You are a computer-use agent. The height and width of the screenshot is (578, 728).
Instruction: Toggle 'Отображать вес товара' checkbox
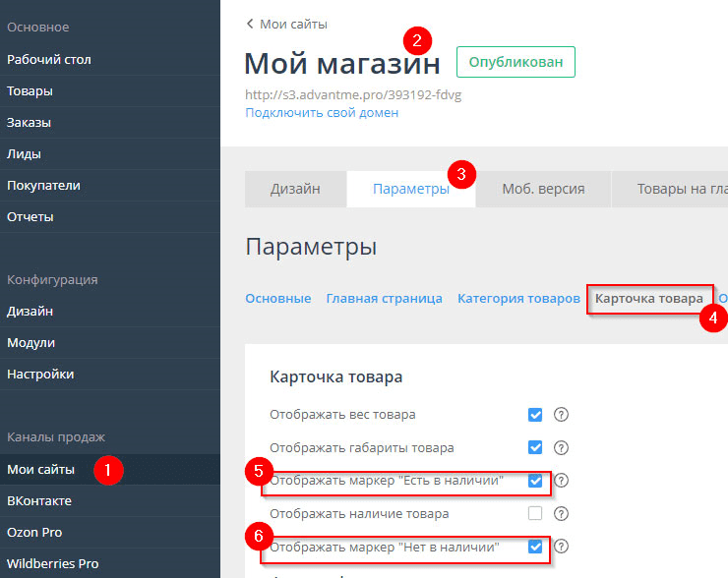click(x=535, y=415)
